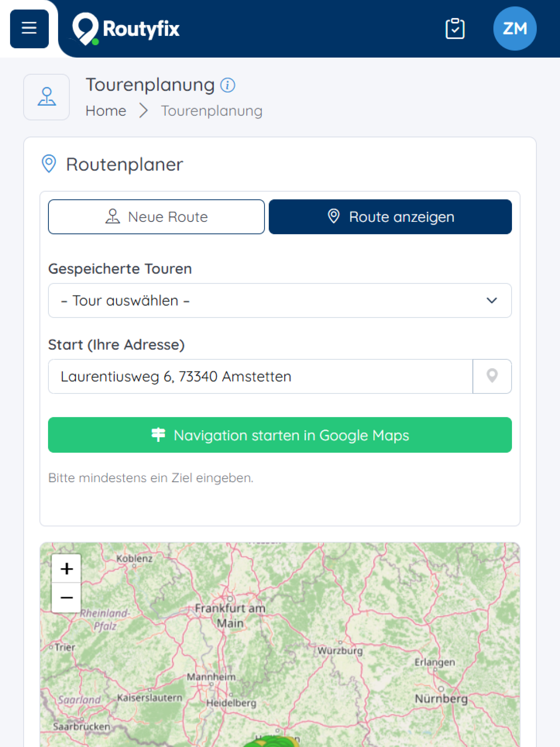Click the Start (Ihre Adresse) label
This screenshot has width=560, height=747.
(x=116, y=345)
